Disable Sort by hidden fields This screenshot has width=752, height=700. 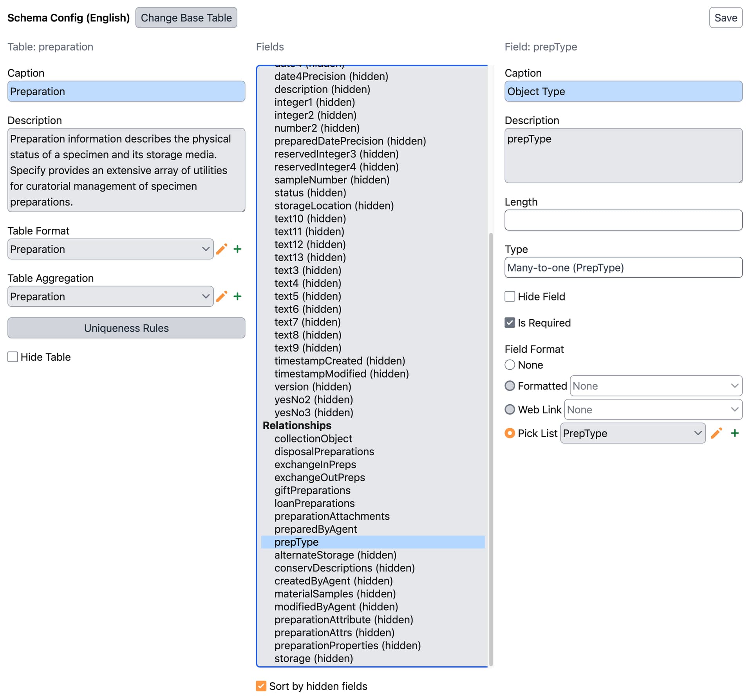[x=261, y=686]
